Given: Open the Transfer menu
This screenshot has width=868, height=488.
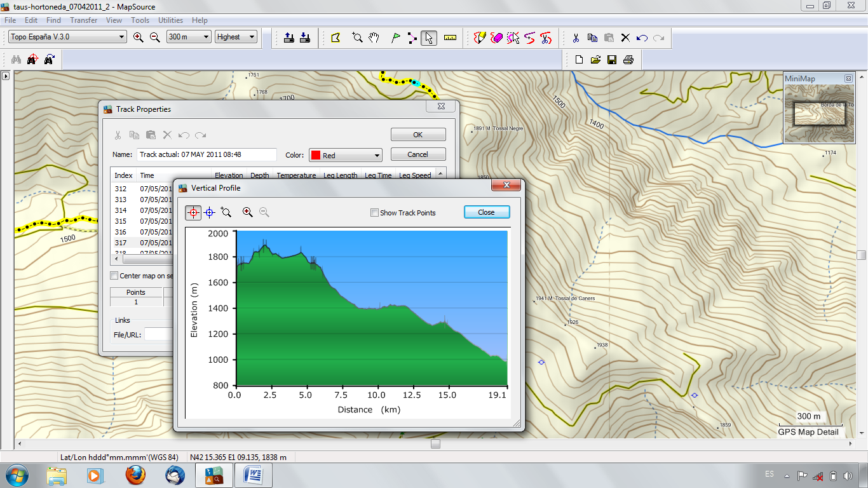Looking at the screenshot, I should [x=84, y=20].
